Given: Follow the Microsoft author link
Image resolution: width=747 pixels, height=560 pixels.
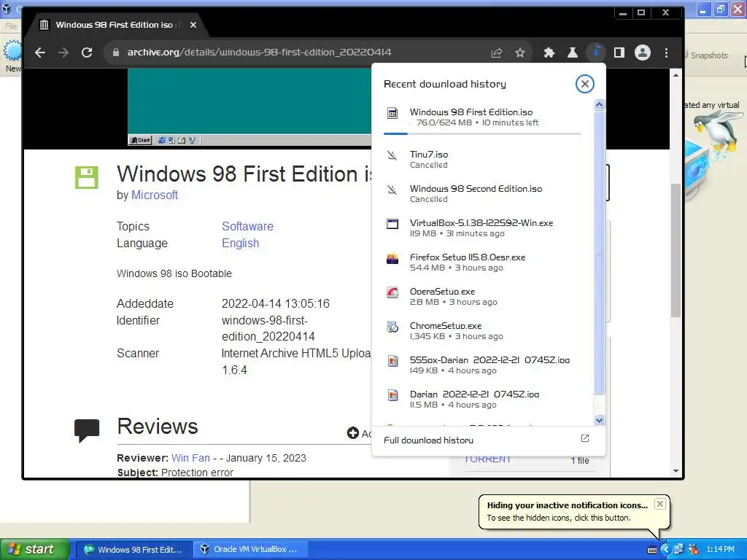Looking at the screenshot, I should click(155, 195).
